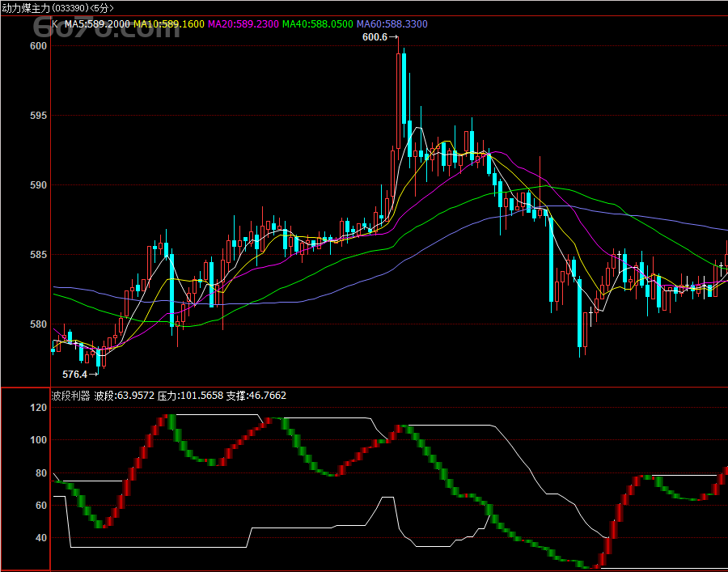The width and height of the screenshot is (728, 572).
Task: Click the 585 price axis label
Action: tap(39, 255)
